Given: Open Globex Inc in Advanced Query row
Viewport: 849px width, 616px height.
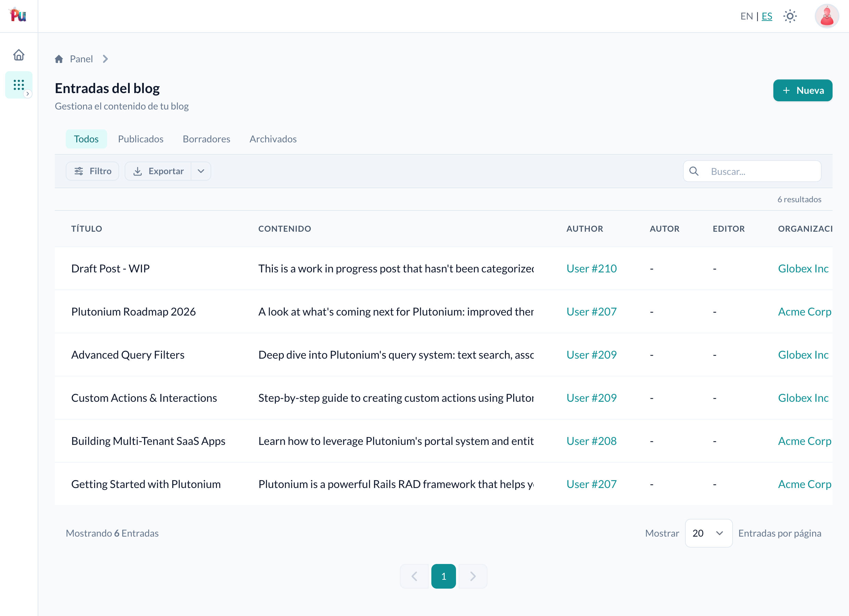Looking at the screenshot, I should (x=803, y=355).
